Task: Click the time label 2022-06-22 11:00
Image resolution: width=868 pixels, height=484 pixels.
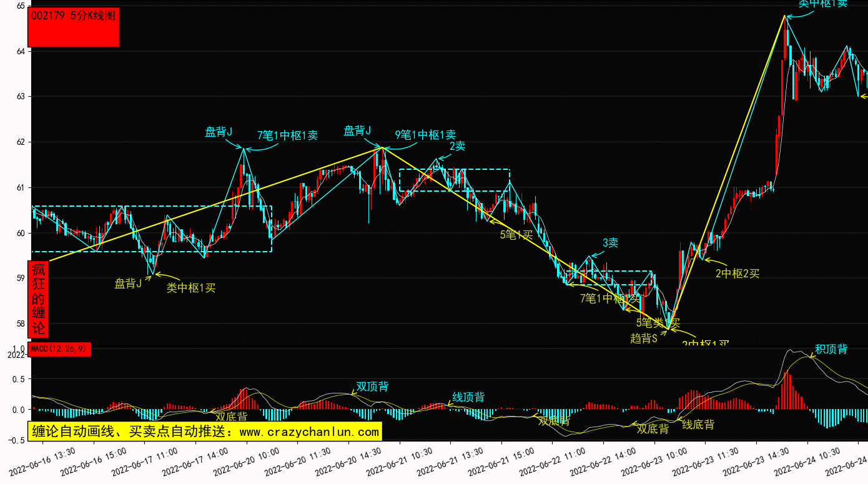Action: 552,461
